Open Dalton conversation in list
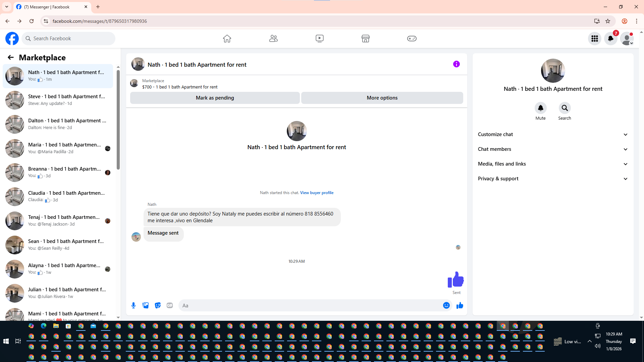Image resolution: width=644 pixels, height=362 pixels. coord(58,124)
